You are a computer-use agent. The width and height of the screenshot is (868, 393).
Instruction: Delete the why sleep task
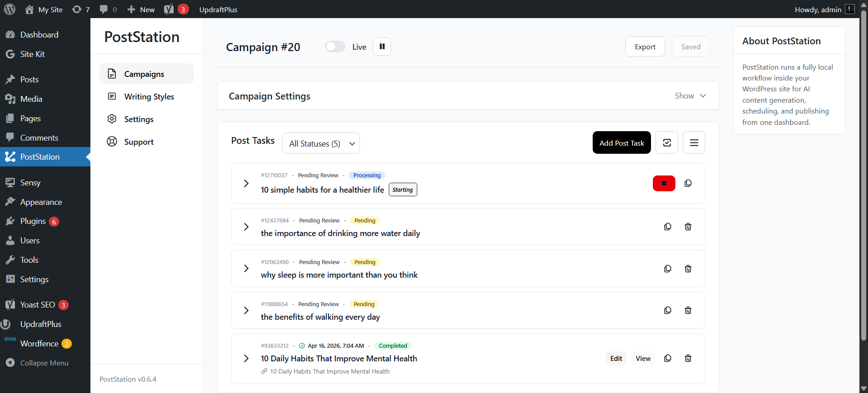point(688,269)
